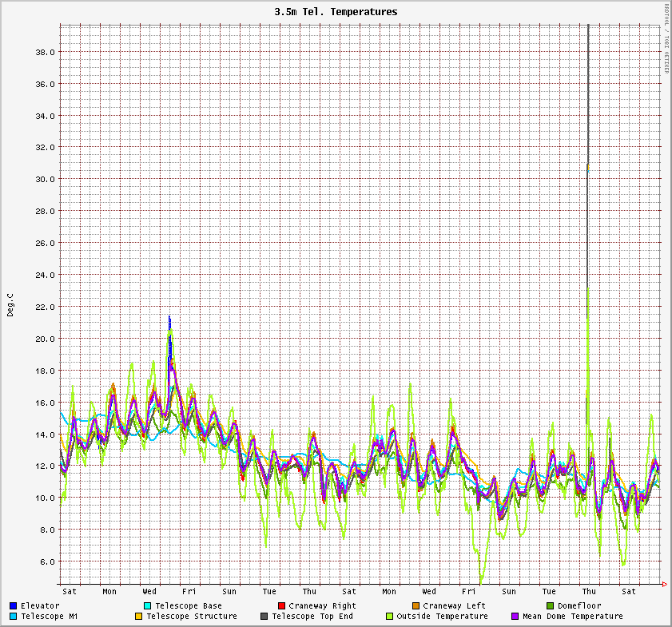Image resolution: width=672 pixels, height=627 pixels.
Task: Select the orange Craneway Left legend swatch
Action: [x=416, y=606]
